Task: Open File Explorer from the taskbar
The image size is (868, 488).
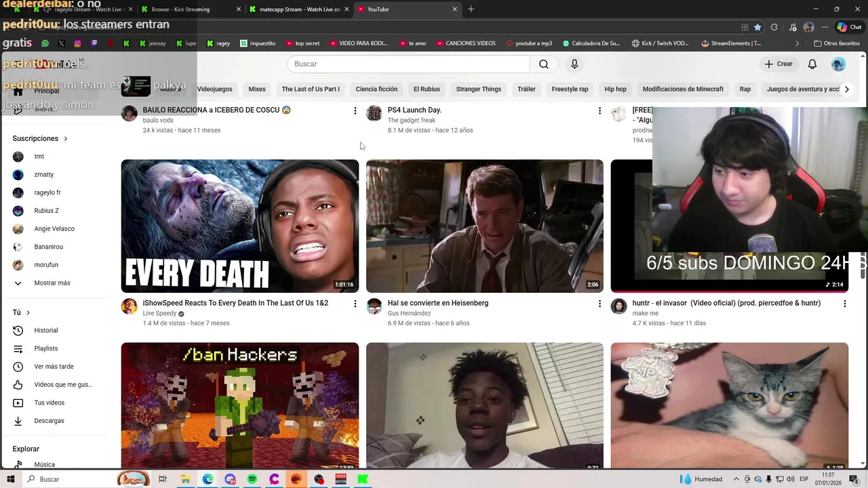Action: 185,479
